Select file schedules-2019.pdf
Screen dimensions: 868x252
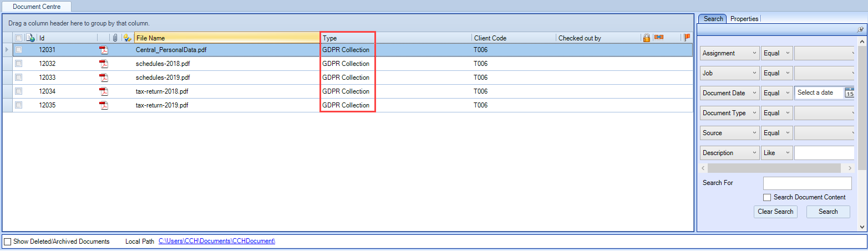(x=163, y=78)
